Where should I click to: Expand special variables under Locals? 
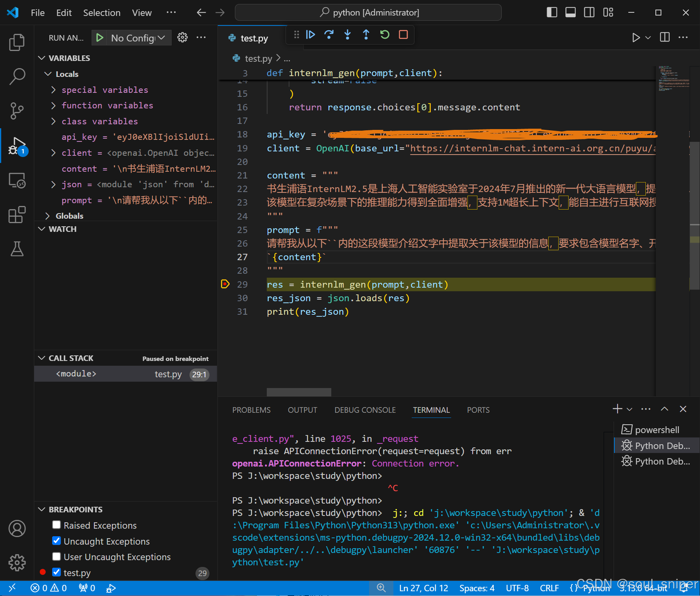(x=53, y=90)
